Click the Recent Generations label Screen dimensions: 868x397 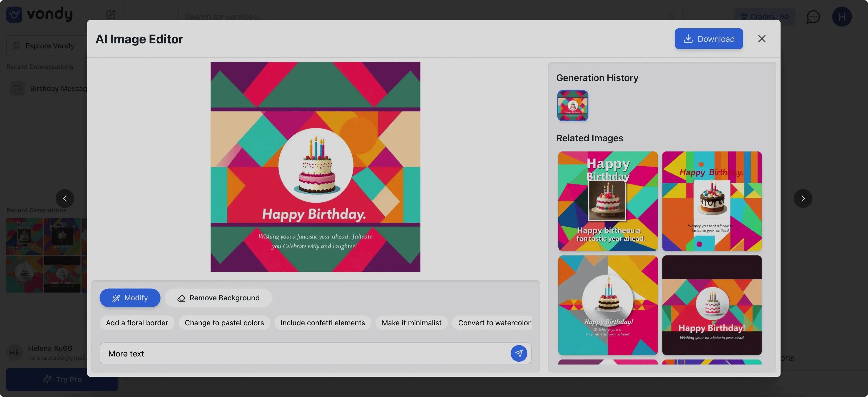pyautogui.click(x=36, y=210)
